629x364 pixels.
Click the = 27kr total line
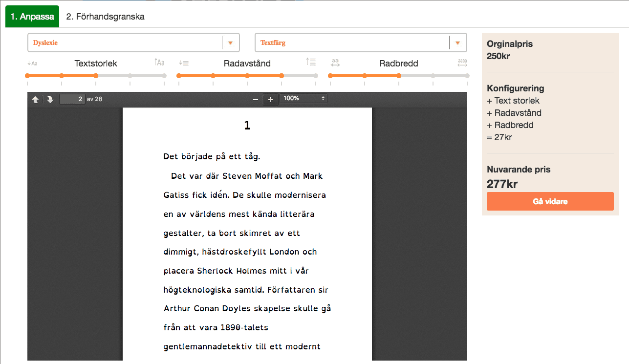(x=499, y=137)
